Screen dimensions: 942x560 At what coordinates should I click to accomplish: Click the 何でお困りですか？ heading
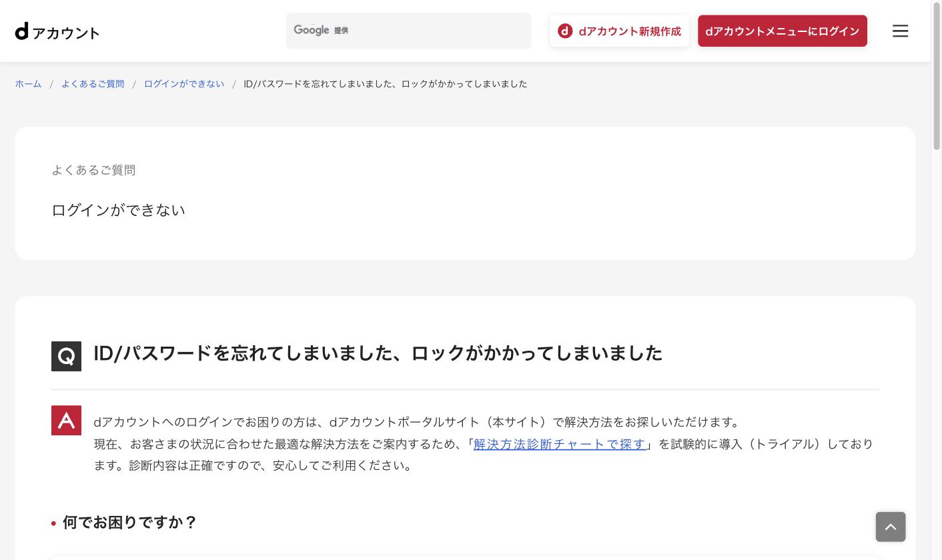pyautogui.click(x=129, y=522)
